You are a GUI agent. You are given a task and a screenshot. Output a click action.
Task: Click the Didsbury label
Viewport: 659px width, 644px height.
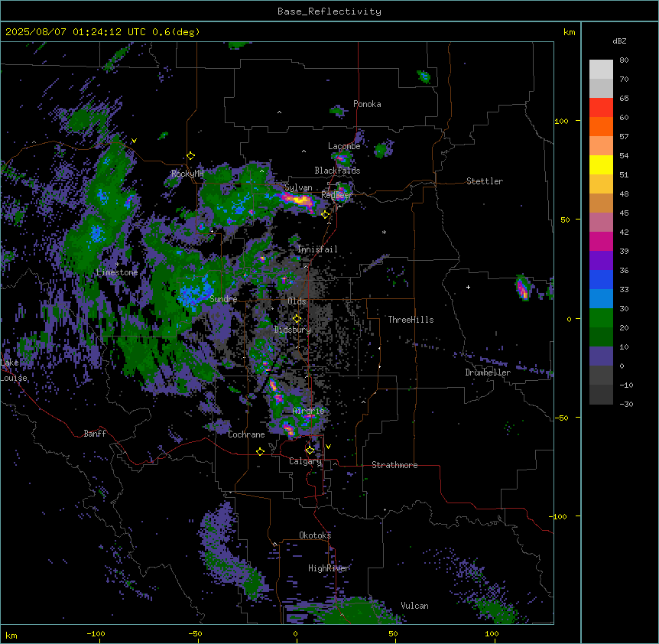[x=293, y=330]
